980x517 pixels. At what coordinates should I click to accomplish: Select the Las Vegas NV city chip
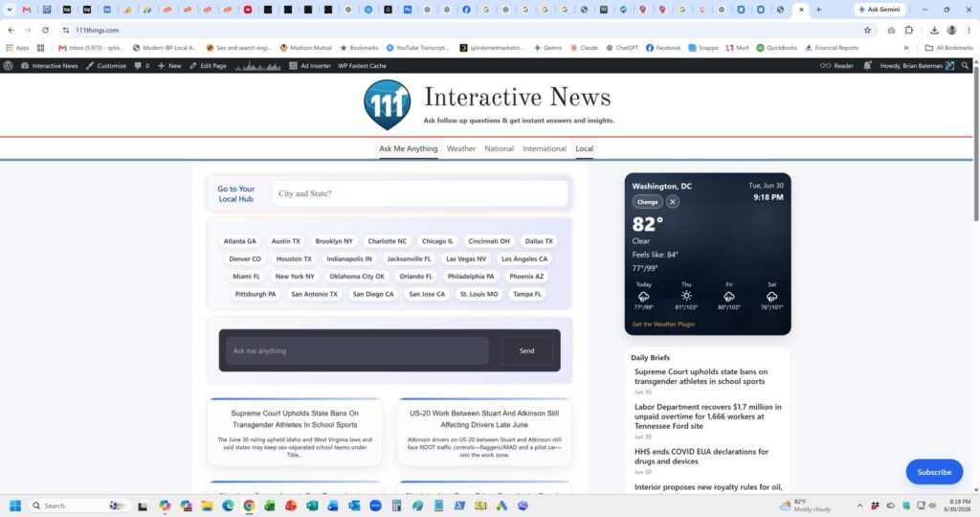466,258
